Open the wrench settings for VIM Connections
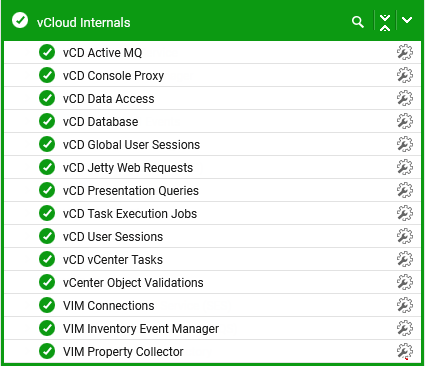 click(405, 305)
